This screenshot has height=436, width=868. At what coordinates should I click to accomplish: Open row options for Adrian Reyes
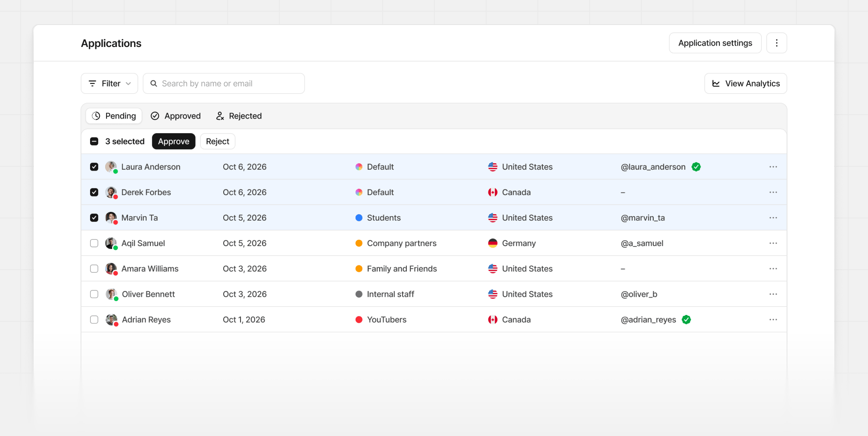tap(773, 319)
